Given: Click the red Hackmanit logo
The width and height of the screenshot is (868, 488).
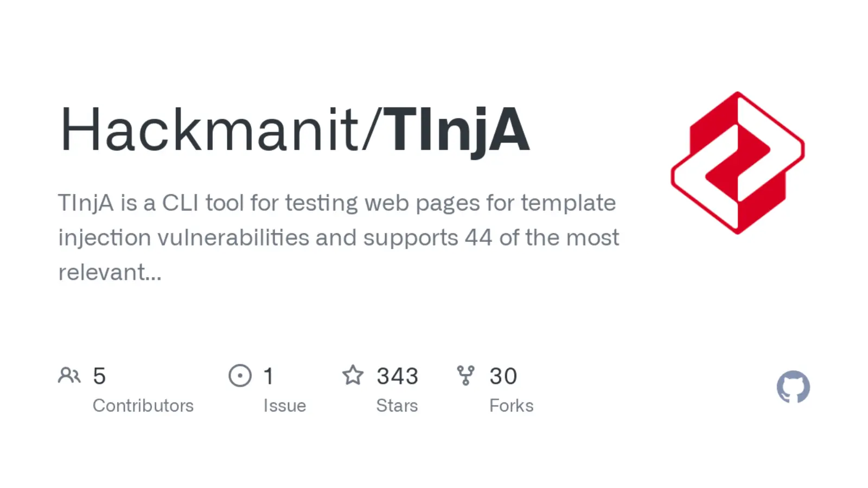Looking at the screenshot, I should tap(738, 163).
